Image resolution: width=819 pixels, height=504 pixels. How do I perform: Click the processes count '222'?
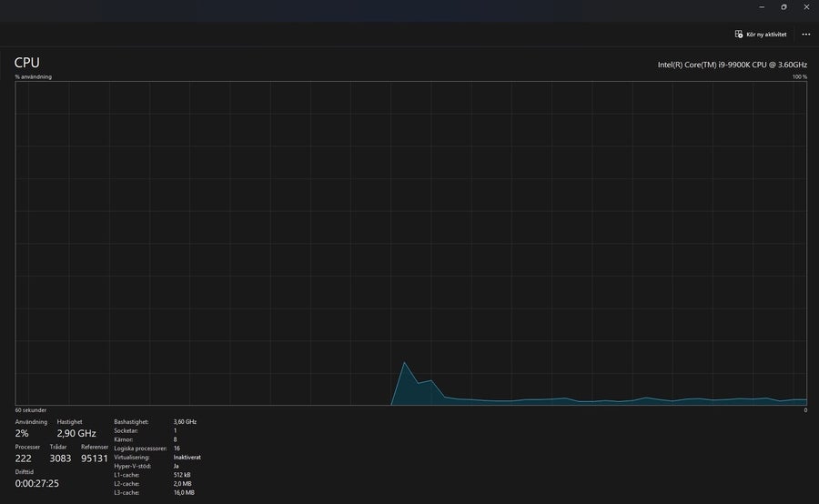pos(24,459)
